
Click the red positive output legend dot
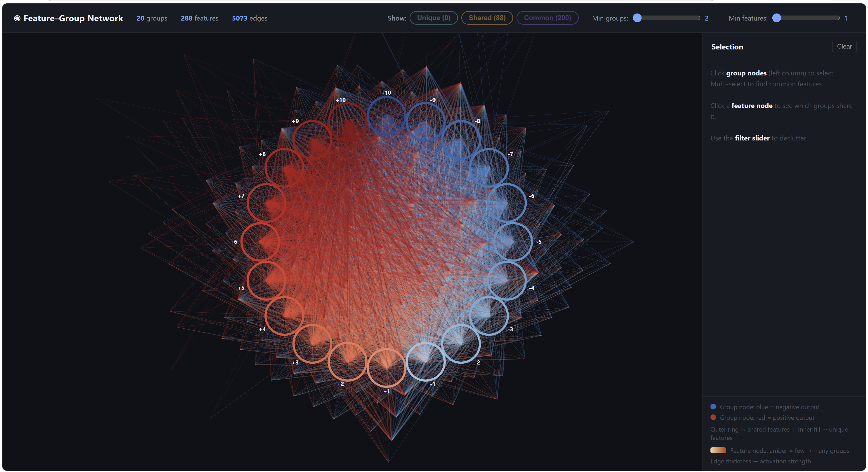pyautogui.click(x=713, y=418)
